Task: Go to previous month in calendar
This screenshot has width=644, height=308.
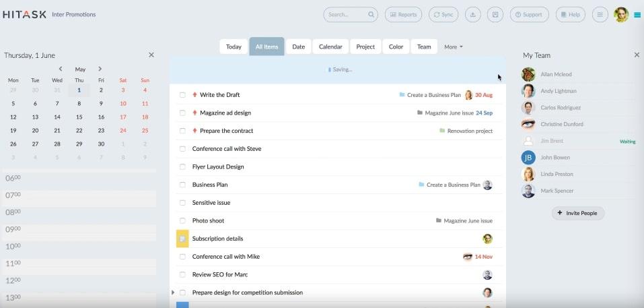Action: click(x=61, y=69)
